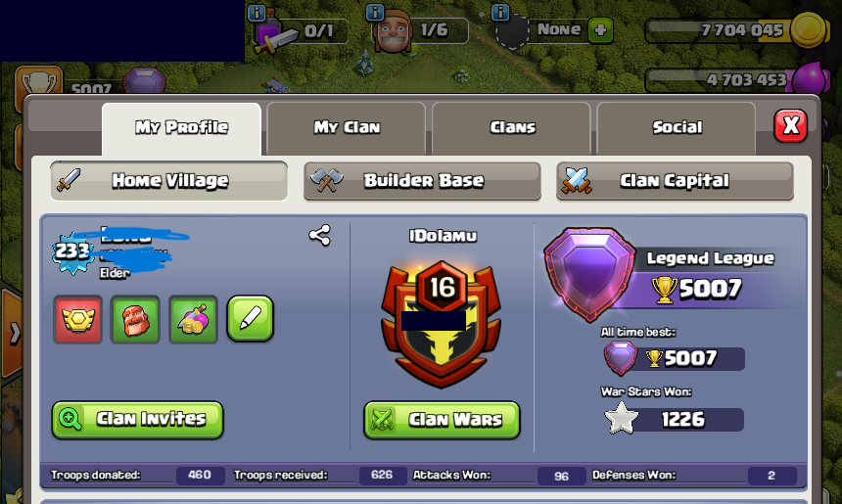
Task: Select the Clan Capital profile view
Action: pyautogui.click(x=675, y=181)
